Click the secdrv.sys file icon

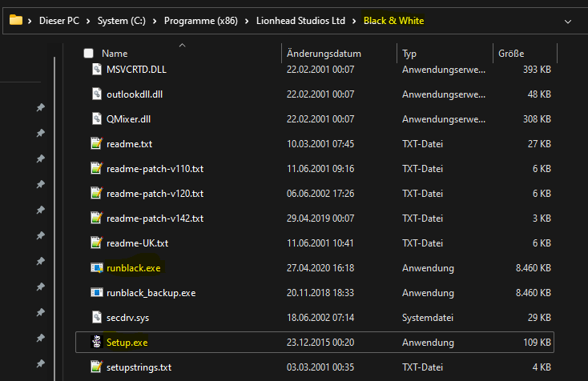[96, 318]
